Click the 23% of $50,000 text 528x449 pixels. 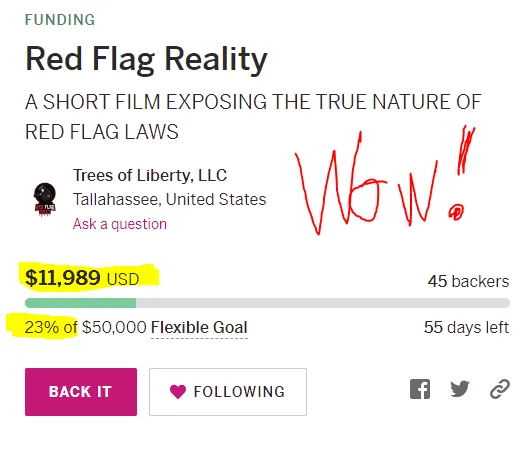(86, 327)
